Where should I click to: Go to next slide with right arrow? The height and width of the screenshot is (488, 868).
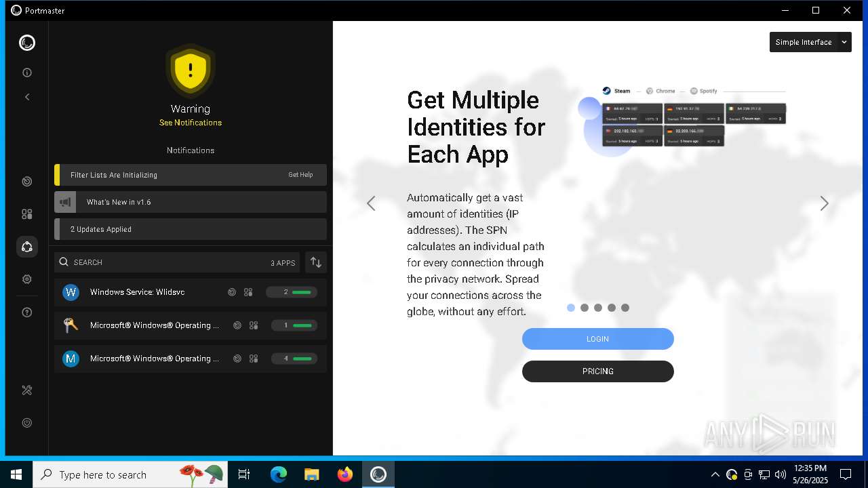coord(825,203)
